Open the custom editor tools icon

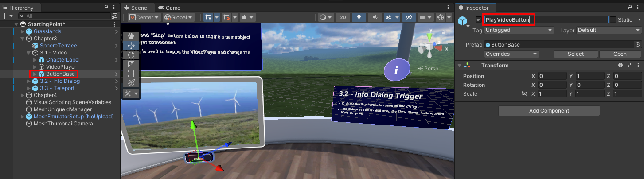point(128,93)
